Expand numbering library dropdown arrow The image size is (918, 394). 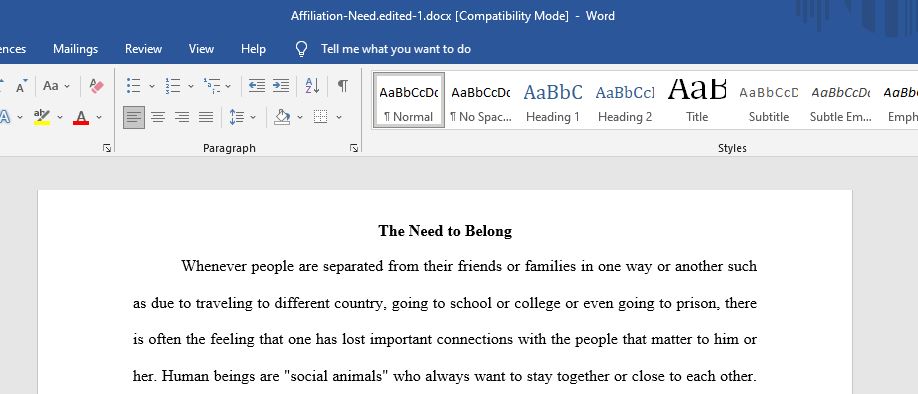click(191, 87)
